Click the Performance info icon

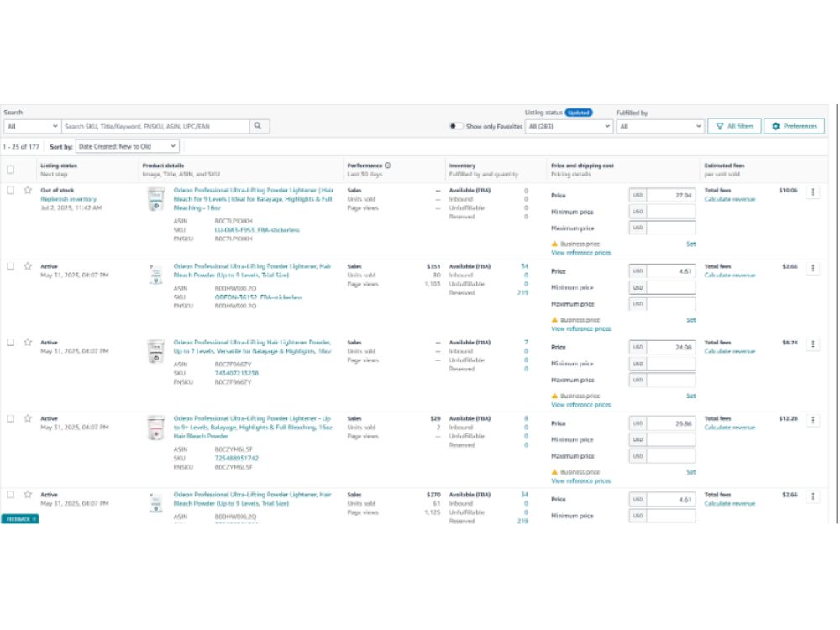(388, 165)
